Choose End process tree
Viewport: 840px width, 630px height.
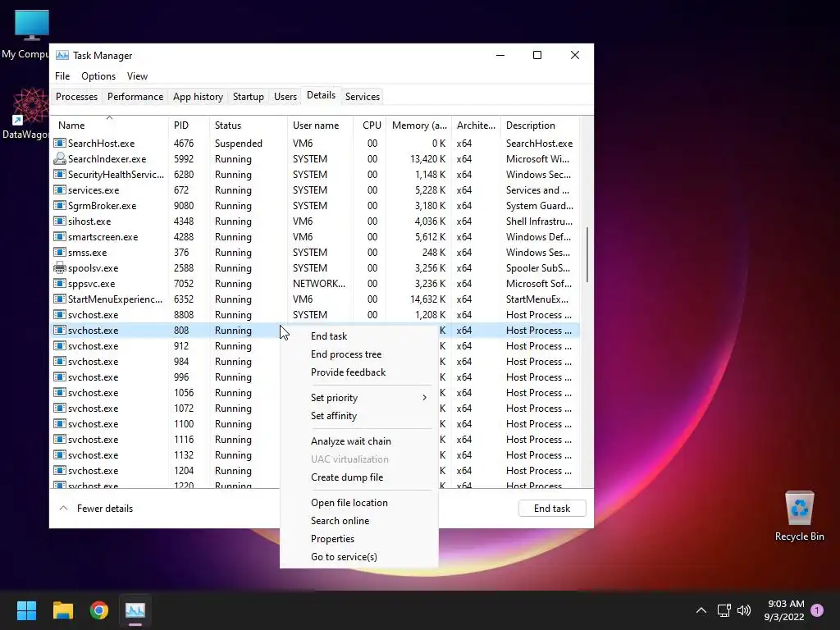point(359,354)
